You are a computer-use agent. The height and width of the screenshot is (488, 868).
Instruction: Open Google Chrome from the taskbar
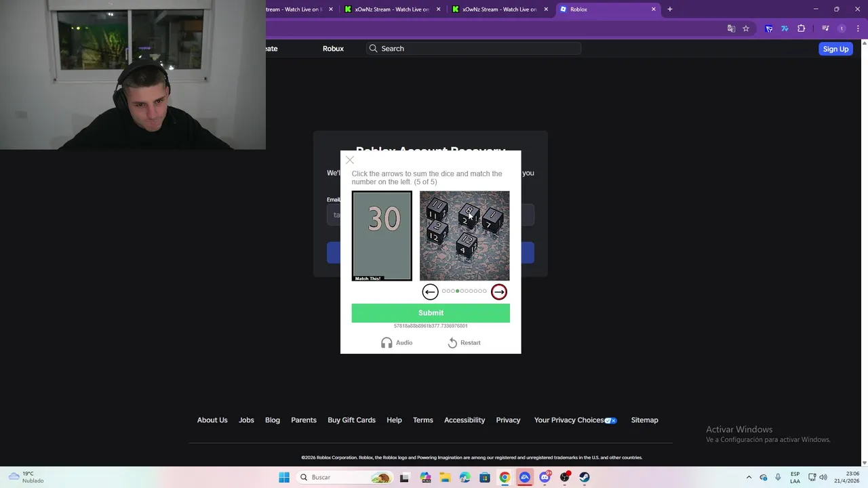(x=505, y=477)
